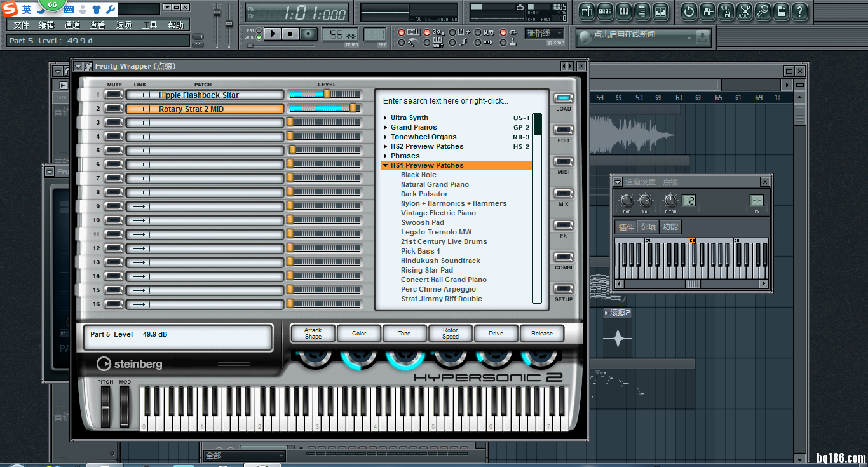The width and height of the screenshot is (868, 467).
Task: Click the undo history icon
Action: (689, 11)
